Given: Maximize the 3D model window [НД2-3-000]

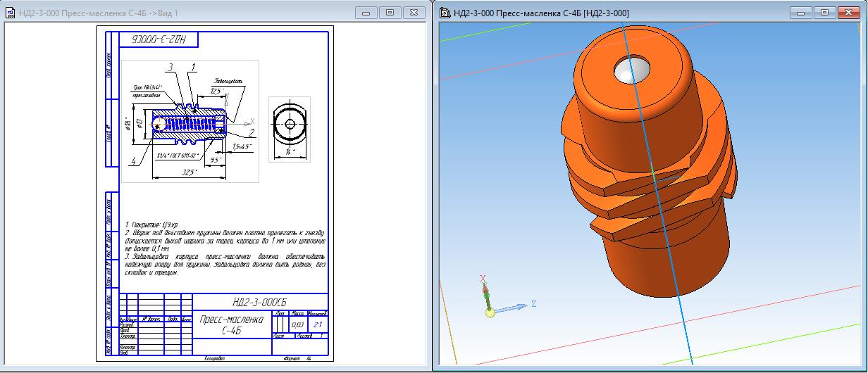Looking at the screenshot, I should tap(823, 13).
